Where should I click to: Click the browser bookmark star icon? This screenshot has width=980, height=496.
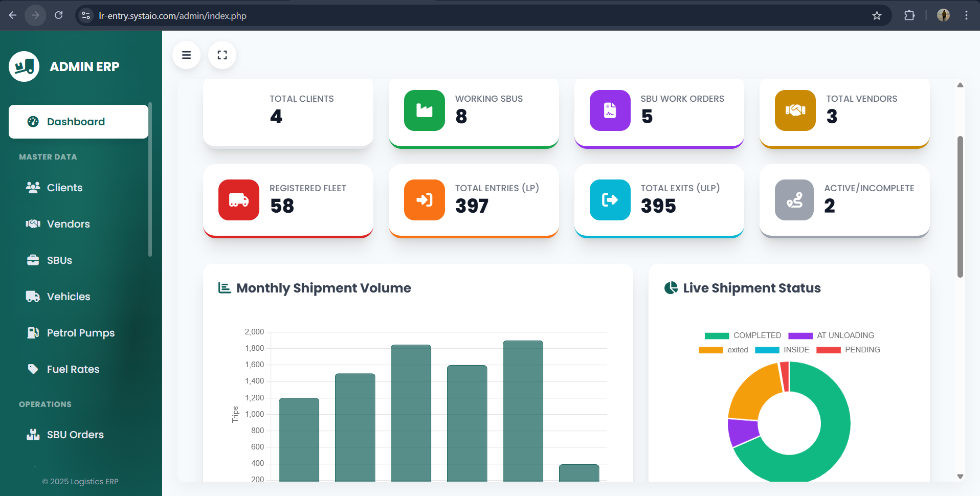(x=877, y=15)
